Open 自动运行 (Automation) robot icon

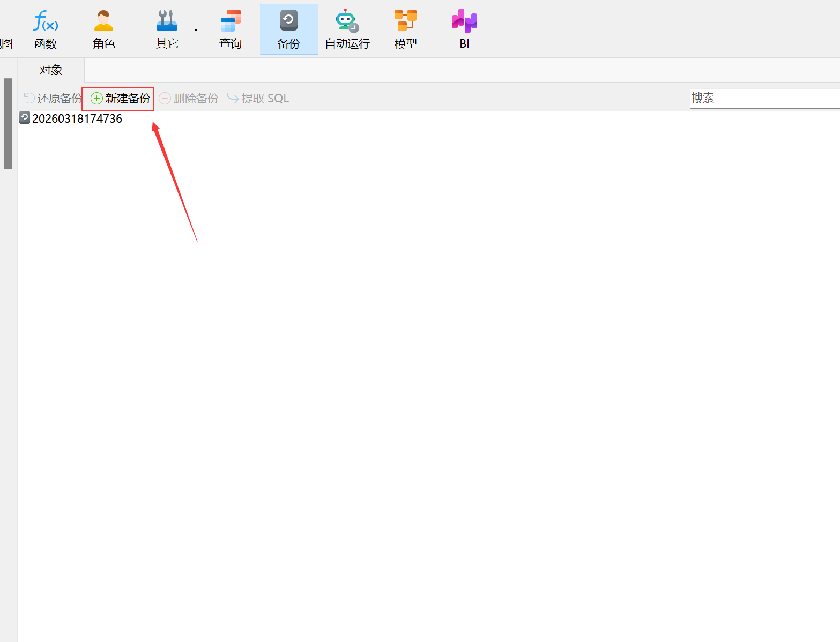347,29
